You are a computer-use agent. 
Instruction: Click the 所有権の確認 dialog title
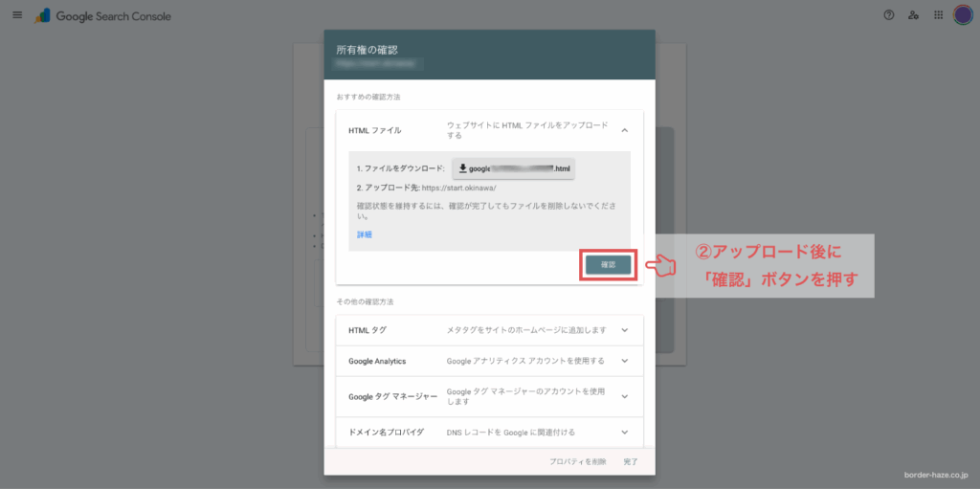click(367, 50)
